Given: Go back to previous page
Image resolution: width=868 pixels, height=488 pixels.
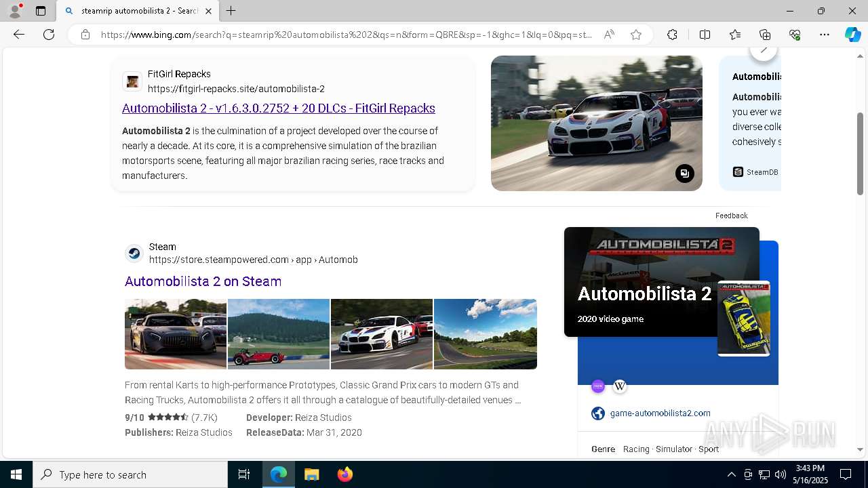Looking at the screenshot, I should (19, 35).
